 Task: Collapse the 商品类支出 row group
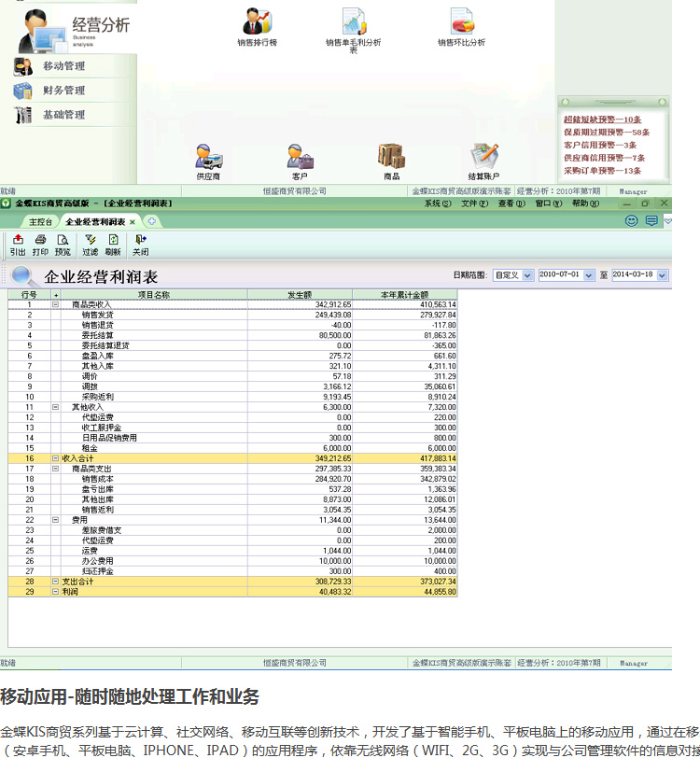[56, 469]
